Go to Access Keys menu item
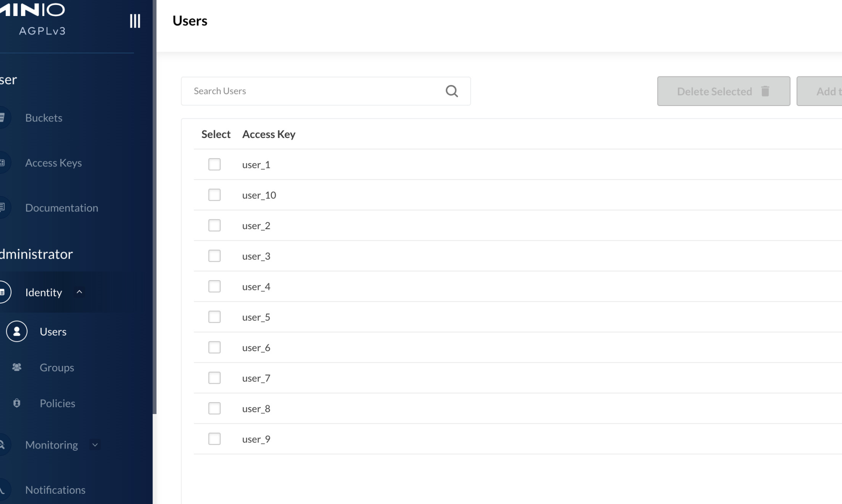 [x=53, y=163]
